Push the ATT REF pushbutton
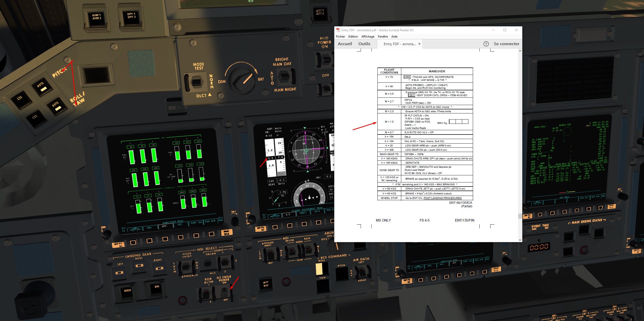This screenshot has height=321, width=644. [x=265, y=284]
